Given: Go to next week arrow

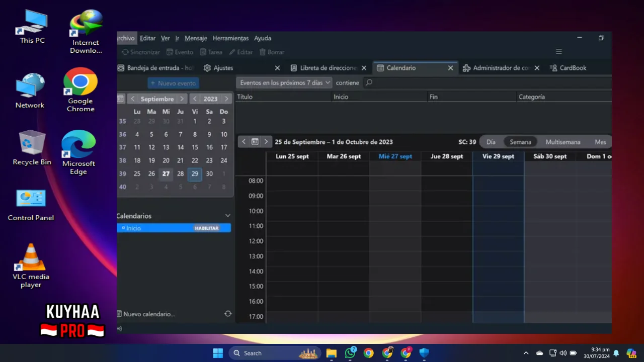Looking at the screenshot, I should [x=266, y=142].
